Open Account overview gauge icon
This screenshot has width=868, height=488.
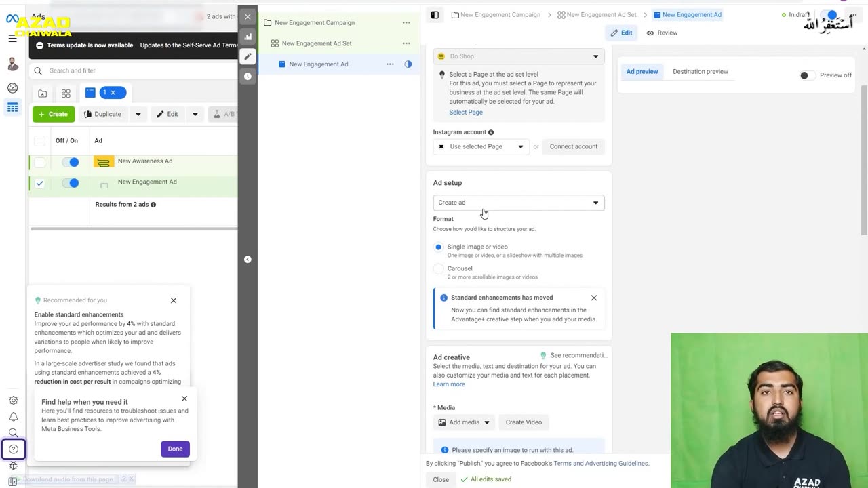[x=13, y=88]
